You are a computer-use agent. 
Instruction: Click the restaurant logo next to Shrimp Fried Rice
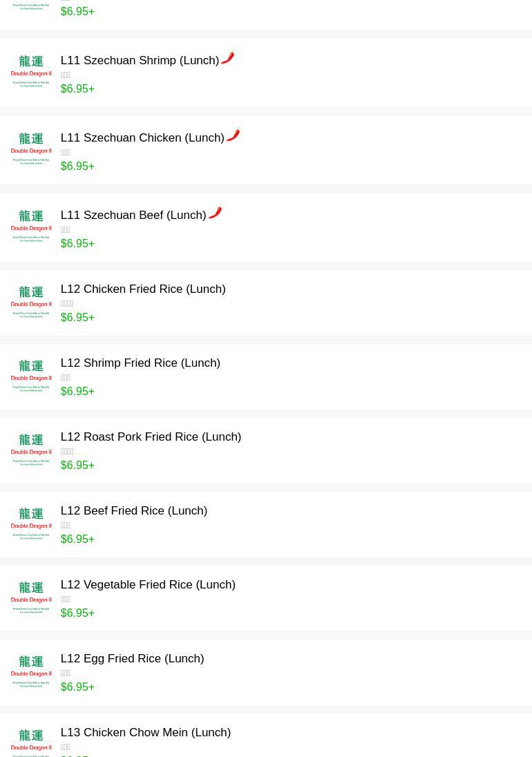[31, 376]
